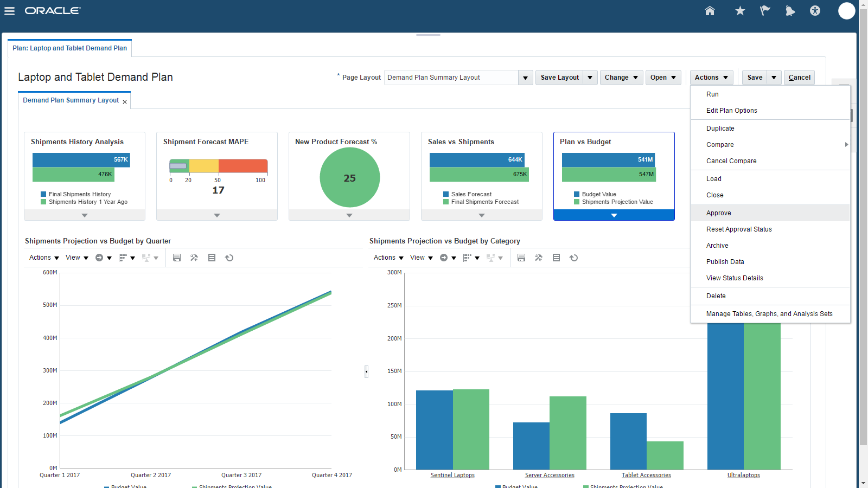The width and height of the screenshot is (868, 488).
Task: Open the Tablet Accessories category link
Action: 646,476
